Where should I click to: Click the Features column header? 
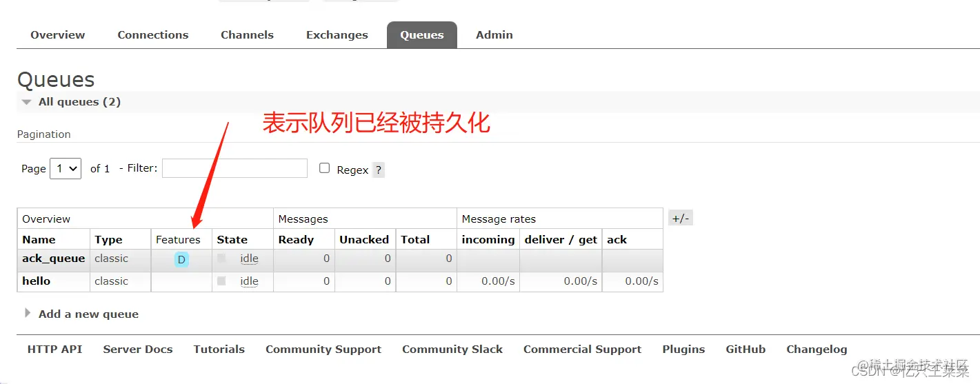[178, 240]
